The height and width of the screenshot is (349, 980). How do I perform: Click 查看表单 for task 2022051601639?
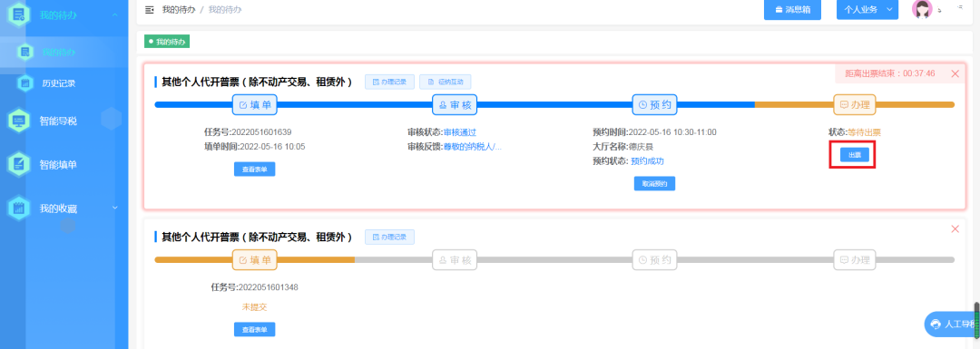[x=254, y=170]
